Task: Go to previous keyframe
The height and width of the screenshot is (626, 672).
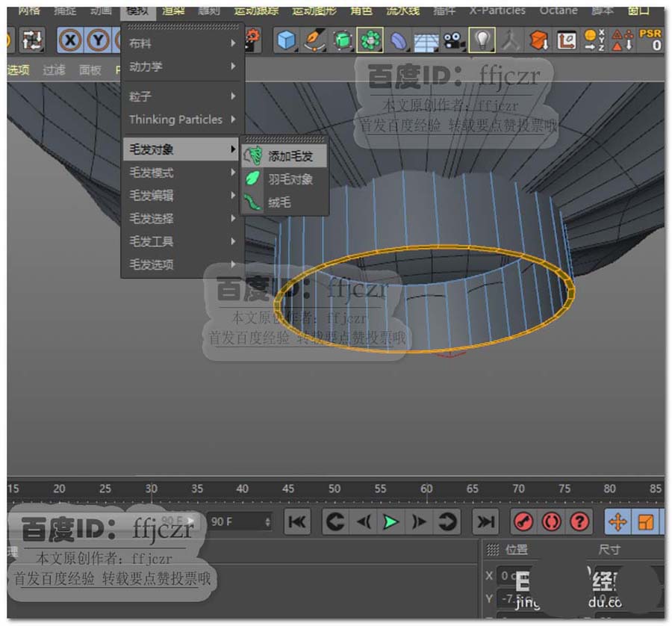Action: [335, 522]
